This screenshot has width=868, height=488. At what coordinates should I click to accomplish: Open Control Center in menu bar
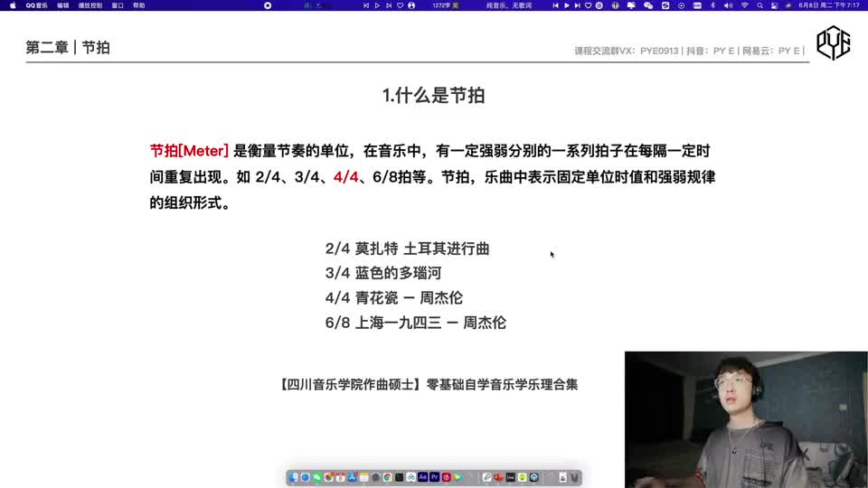tap(775, 5)
